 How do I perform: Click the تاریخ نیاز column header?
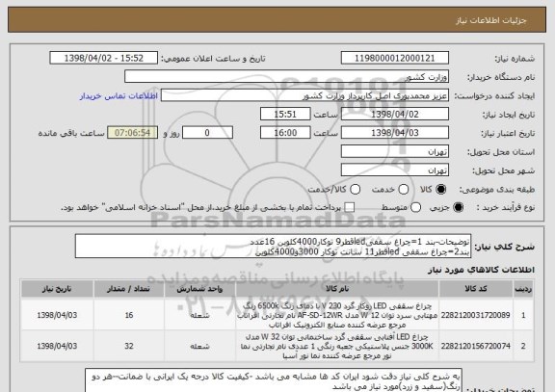tap(57, 289)
